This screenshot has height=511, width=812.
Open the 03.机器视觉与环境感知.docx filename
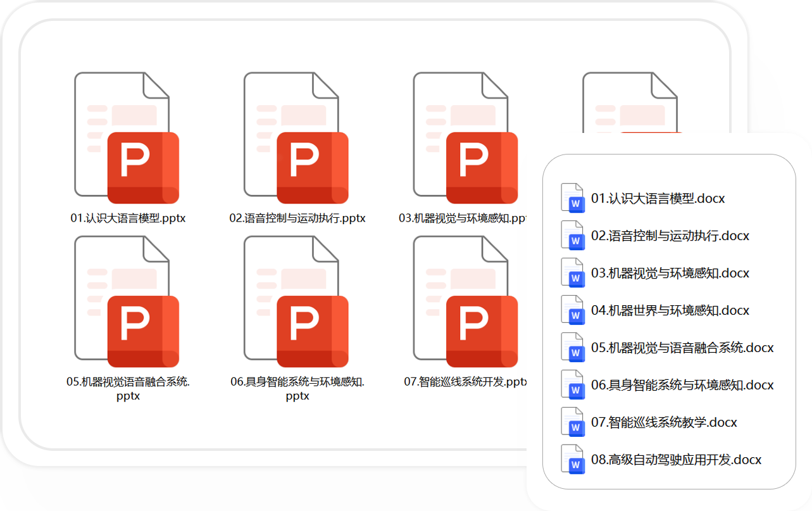670,274
